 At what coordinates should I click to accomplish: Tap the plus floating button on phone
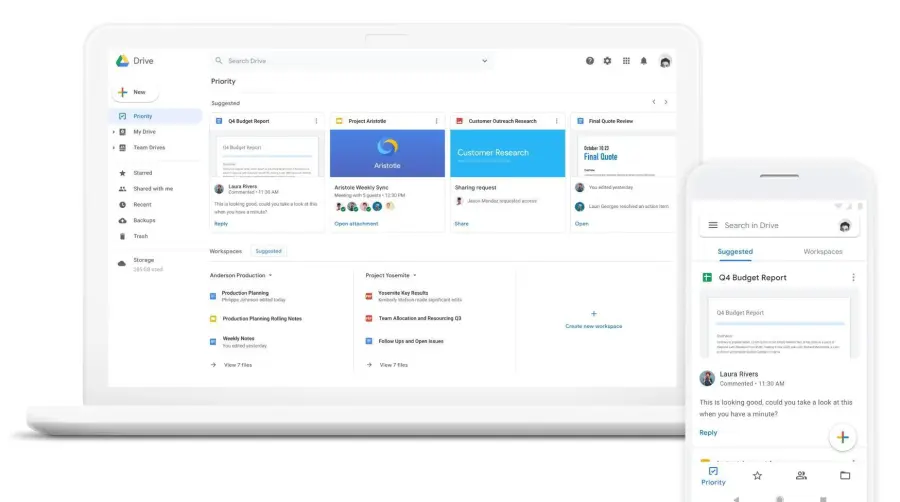tap(843, 437)
